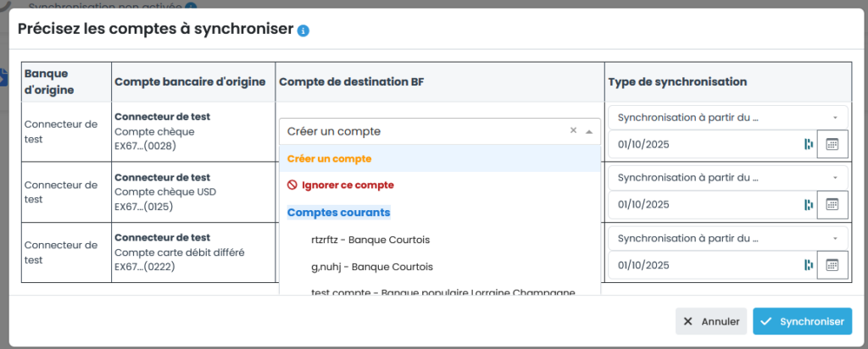Pick "rtzrftz - Banque Courtois" account
The image size is (868, 349).
tap(372, 241)
